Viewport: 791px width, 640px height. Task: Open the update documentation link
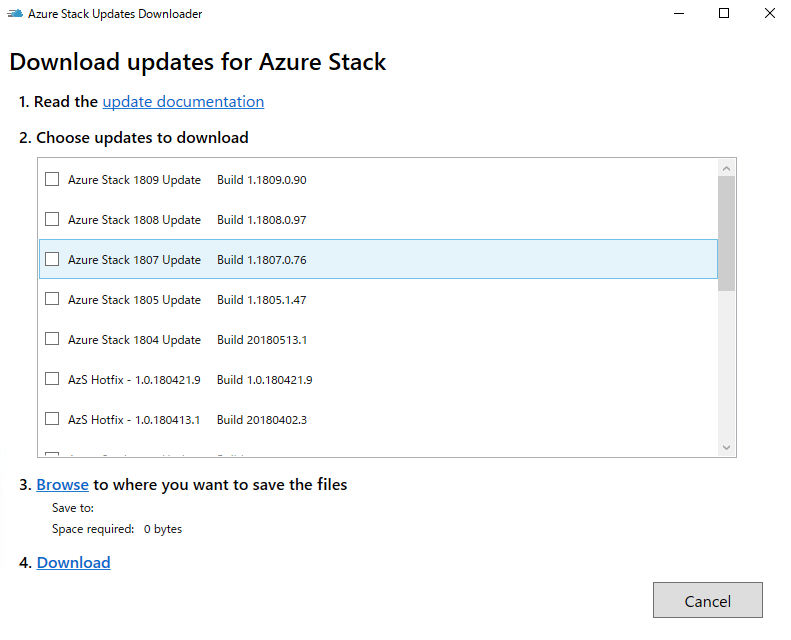[x=183, y=102]
